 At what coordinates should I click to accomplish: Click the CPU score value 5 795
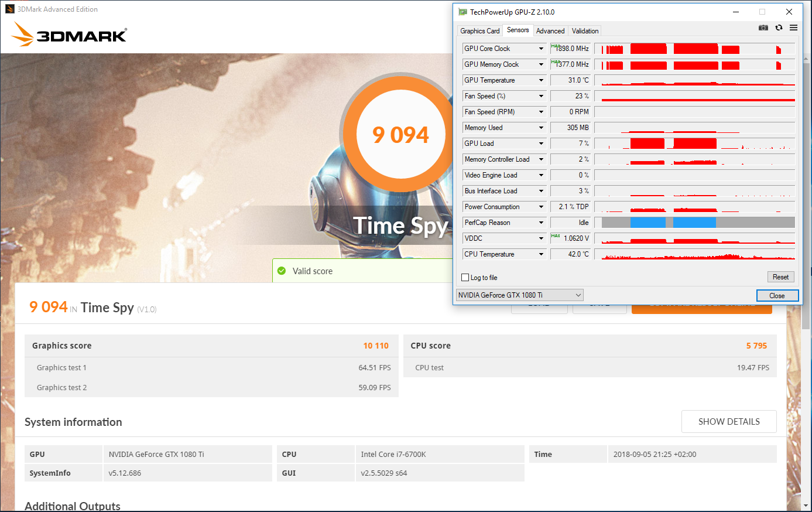756,346
